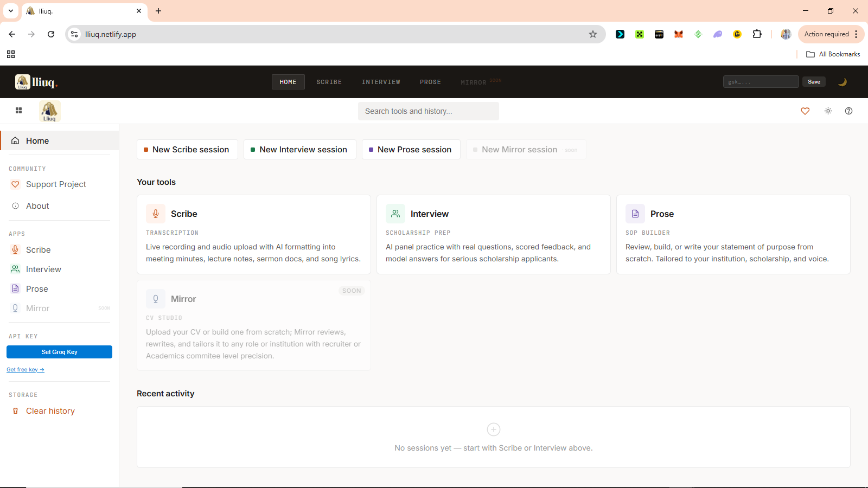Focus the Search tools and history field

429,111
